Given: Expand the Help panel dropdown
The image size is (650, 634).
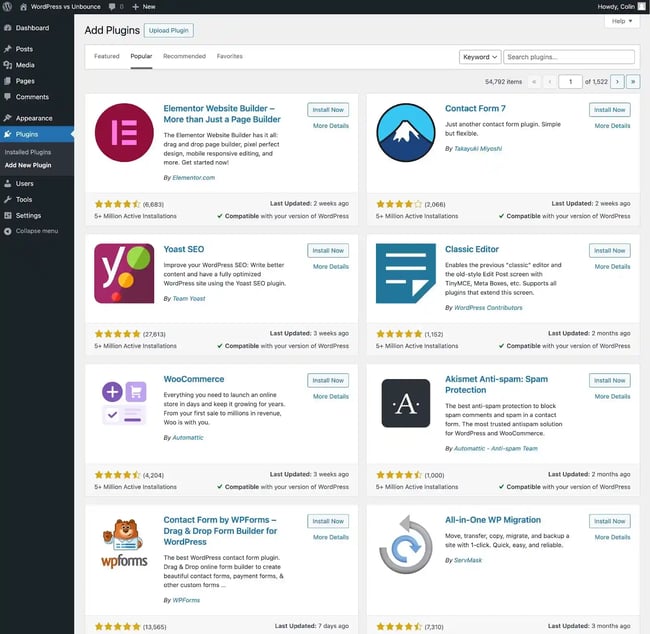Looking at the screenshot, I should coord(622,21).
